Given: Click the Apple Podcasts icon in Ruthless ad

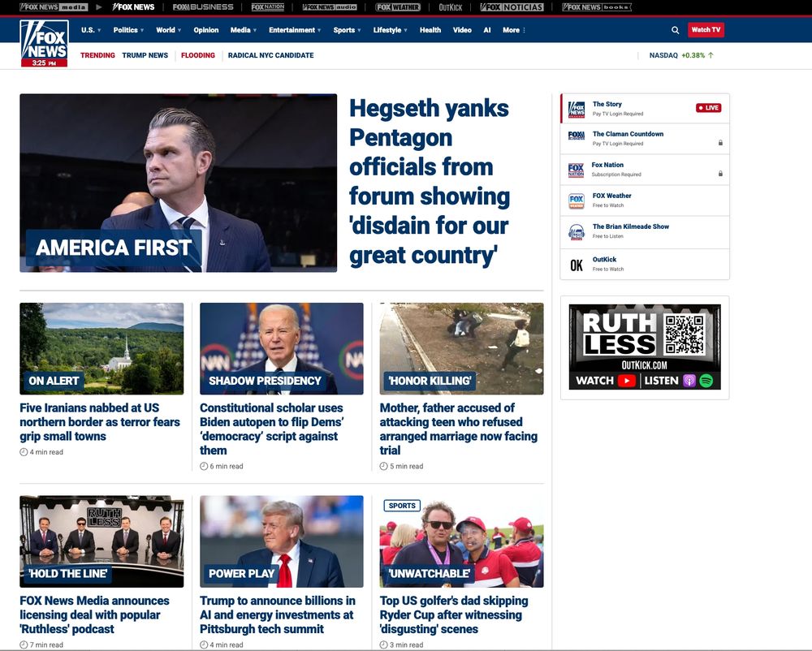Looking at the screenshot, I should (x=689, y=381).
